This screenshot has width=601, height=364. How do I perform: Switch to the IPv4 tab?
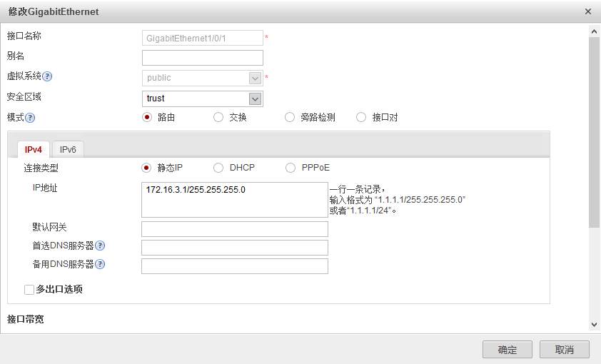click(x=34, y=150)
